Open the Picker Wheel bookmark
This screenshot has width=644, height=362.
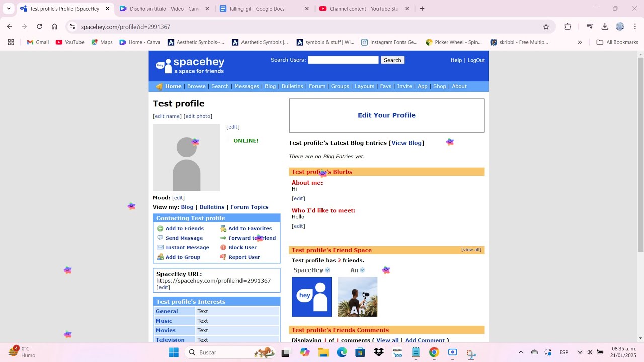[x=453, y=42]
